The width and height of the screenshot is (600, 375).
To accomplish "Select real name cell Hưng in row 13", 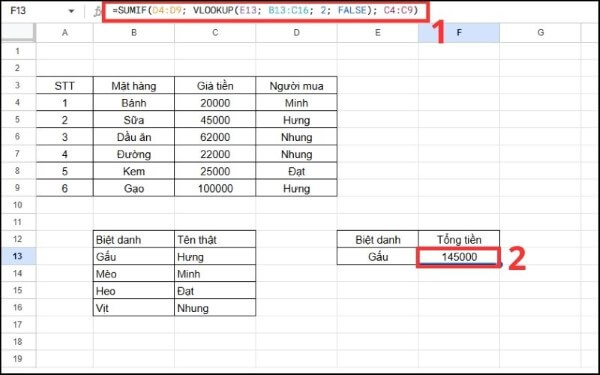I will (215, 257).
